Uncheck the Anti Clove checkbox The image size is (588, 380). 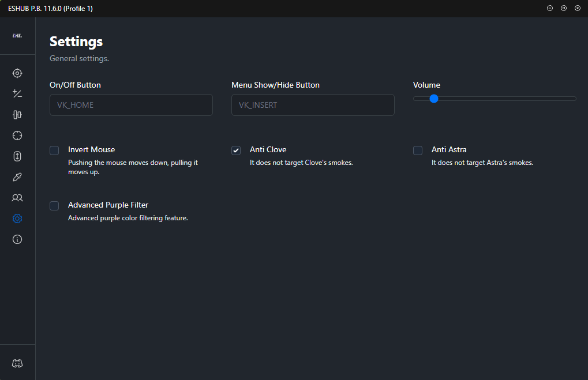236,151
